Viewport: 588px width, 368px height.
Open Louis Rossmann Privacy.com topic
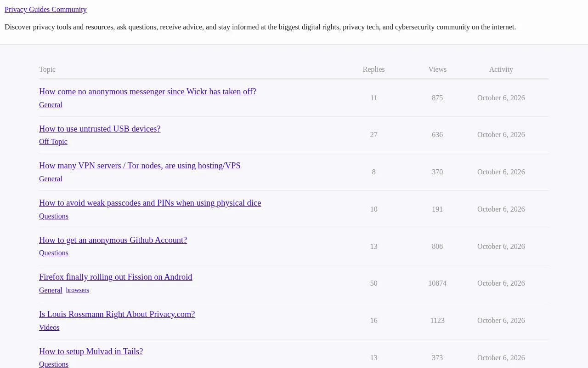pyautogui.click(x=117, y=314)
